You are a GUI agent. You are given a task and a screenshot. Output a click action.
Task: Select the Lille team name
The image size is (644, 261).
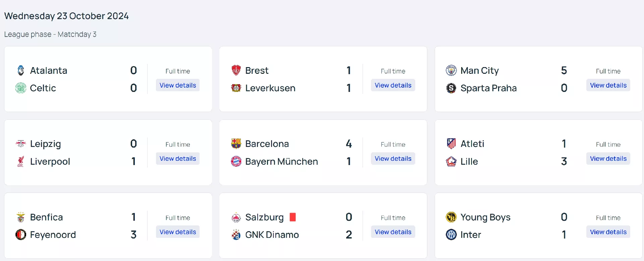(469, 161)
